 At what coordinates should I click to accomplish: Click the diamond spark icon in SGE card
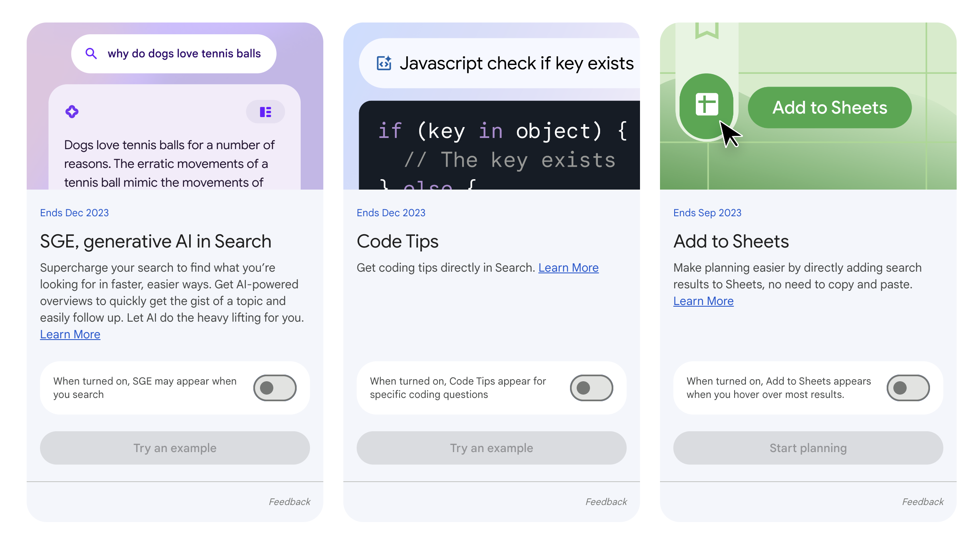(x=72, y=112)
